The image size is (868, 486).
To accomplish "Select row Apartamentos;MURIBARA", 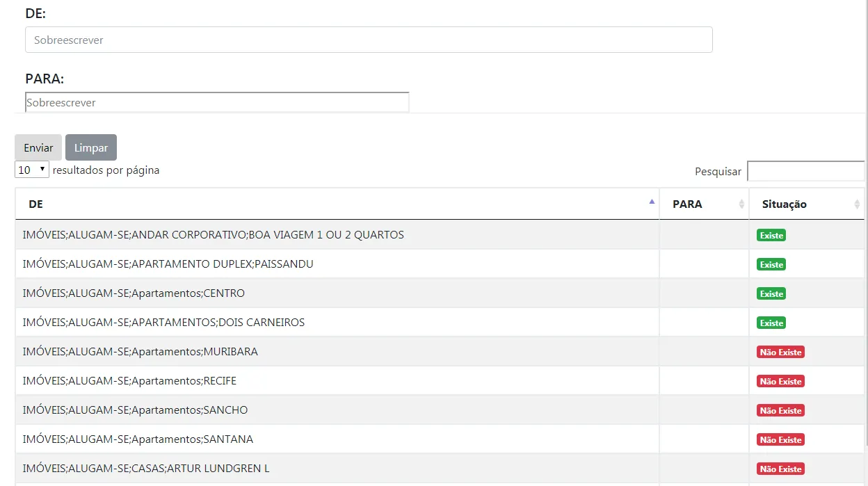I will click(x=440, y=352).
